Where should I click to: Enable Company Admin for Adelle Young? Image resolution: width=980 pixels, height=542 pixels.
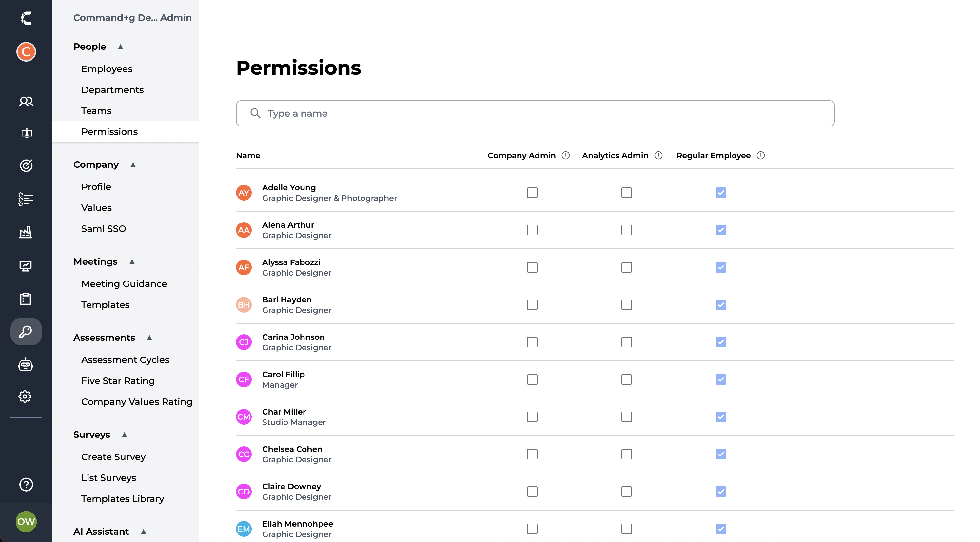pos(532,193)
